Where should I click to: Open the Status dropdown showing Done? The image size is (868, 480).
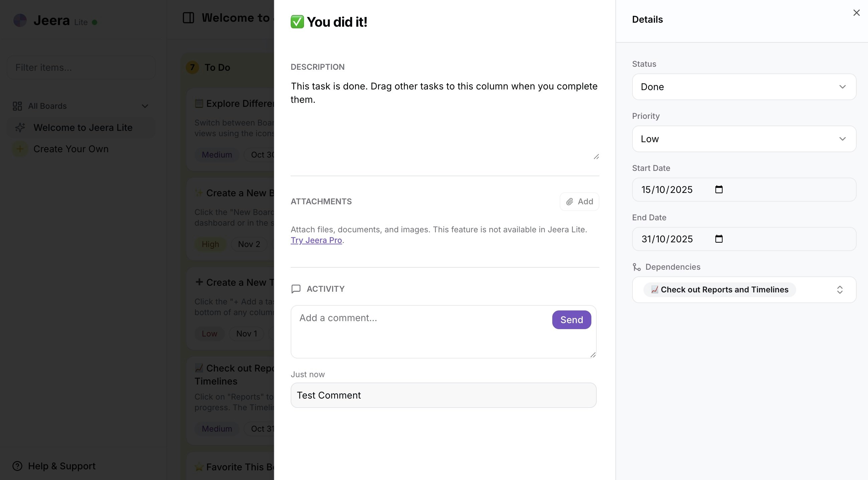744,87
